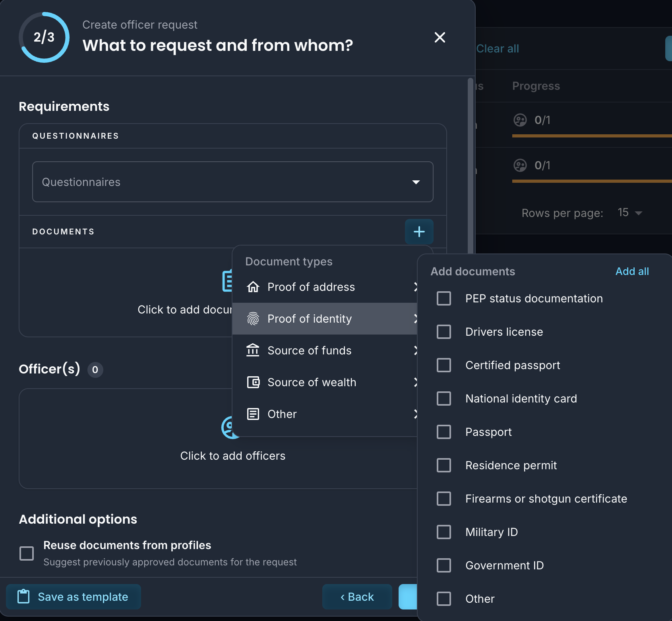
Task: Click the fingerprint icon for Proof of identity
Action: (253, 319)
